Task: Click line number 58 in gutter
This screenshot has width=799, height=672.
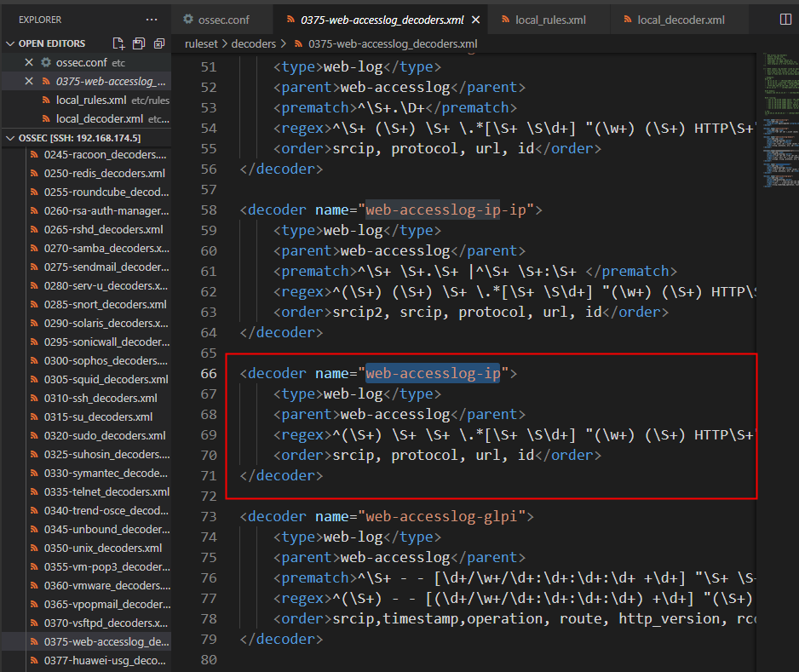Action: point(209,210)
